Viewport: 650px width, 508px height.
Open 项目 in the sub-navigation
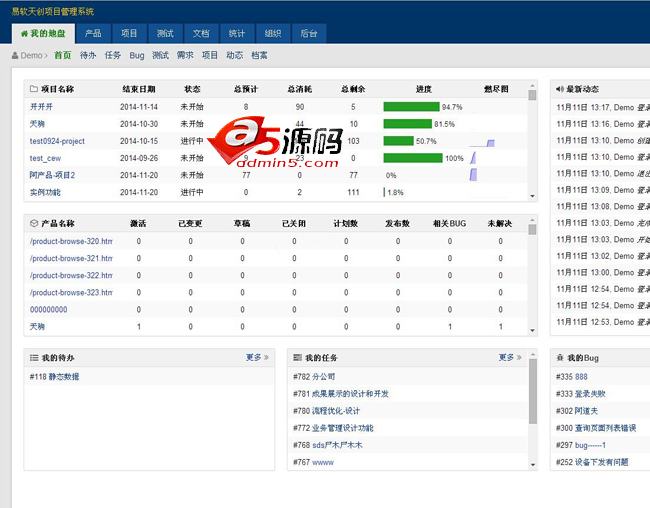210,55
